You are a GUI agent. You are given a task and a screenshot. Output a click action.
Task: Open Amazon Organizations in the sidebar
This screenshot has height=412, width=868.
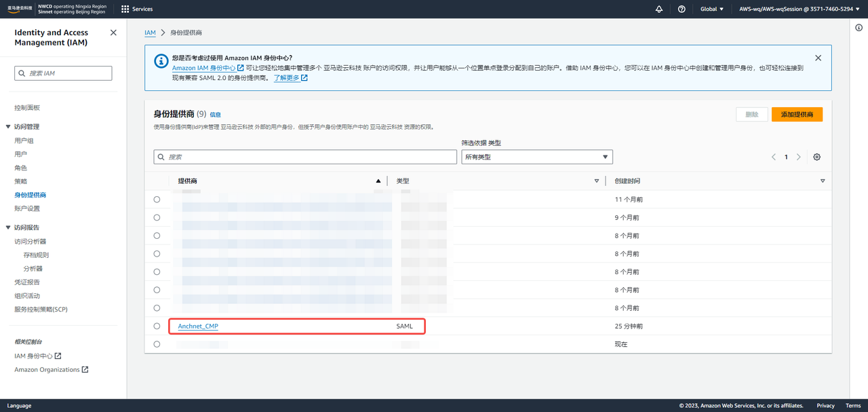click(x=52, y=370)
